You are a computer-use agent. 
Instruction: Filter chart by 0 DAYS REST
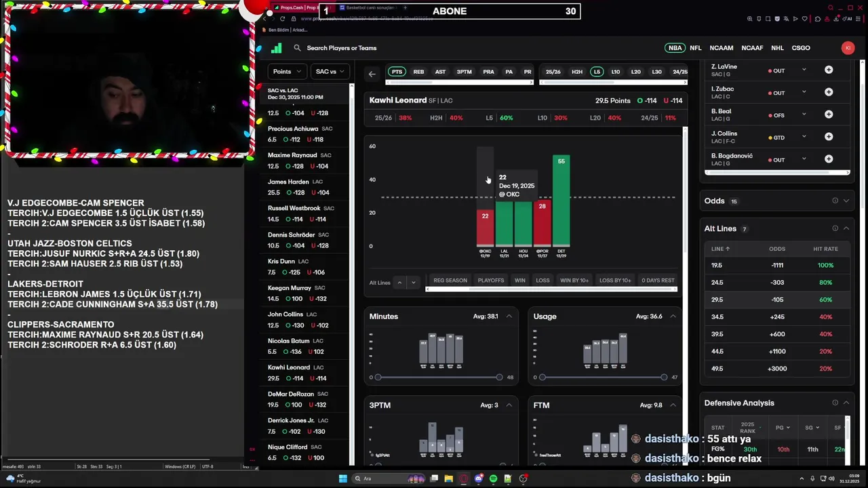pos(658,280)
